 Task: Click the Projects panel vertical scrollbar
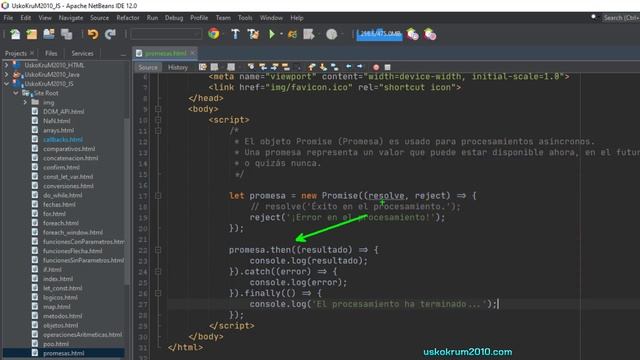[127, 202]
